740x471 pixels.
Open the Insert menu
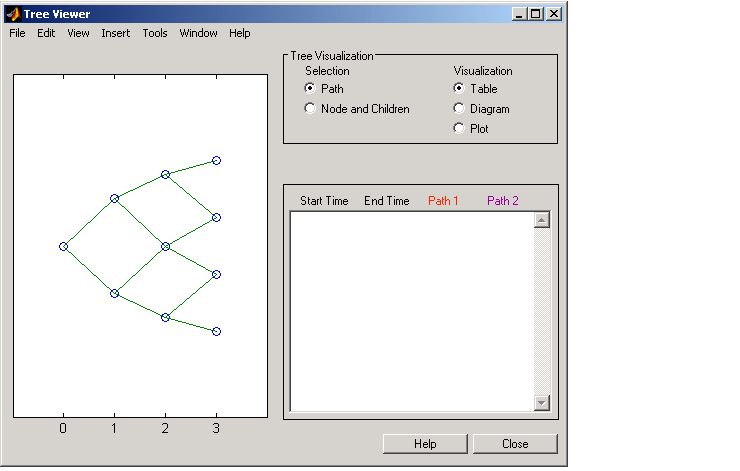tap(116, 33)
